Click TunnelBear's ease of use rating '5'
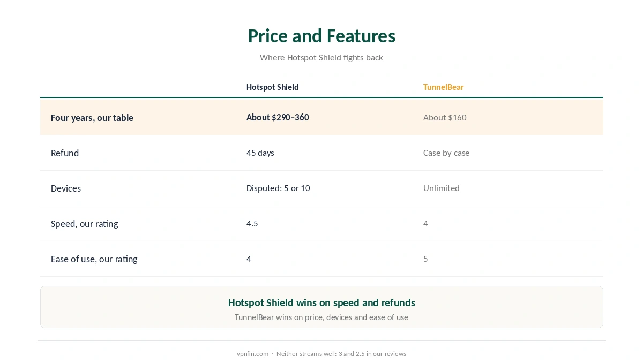 pyautogui.click(x=425, y=259)
